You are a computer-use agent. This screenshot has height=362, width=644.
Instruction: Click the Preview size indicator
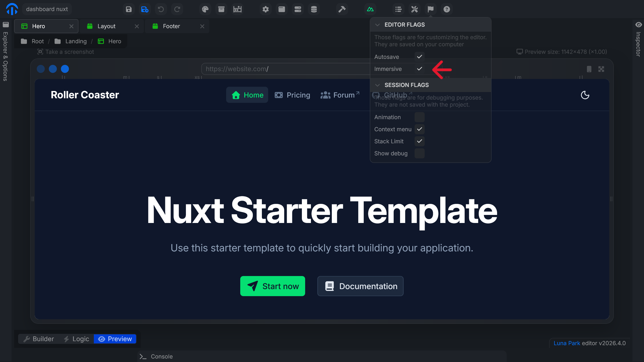coord(561,52)
